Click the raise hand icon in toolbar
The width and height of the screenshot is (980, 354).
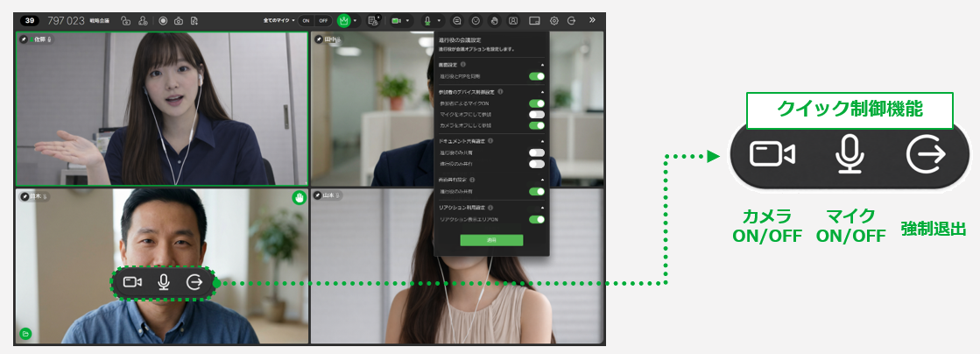point(494,21)
